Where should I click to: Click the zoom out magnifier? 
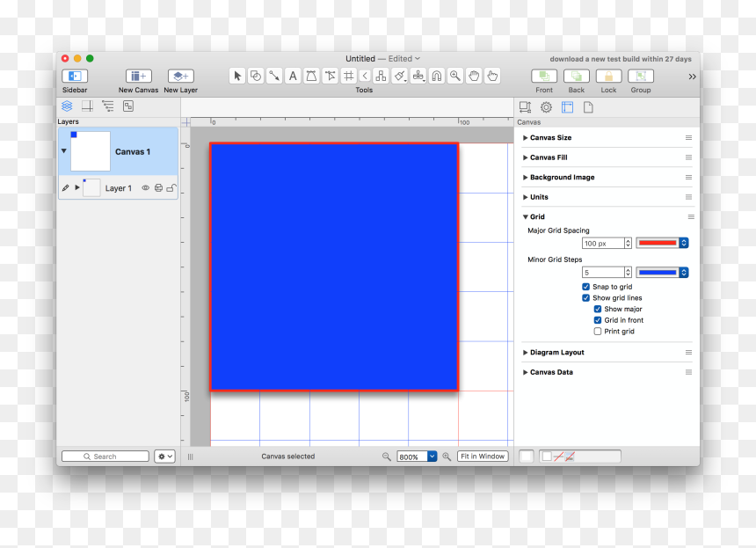point(386,457)
